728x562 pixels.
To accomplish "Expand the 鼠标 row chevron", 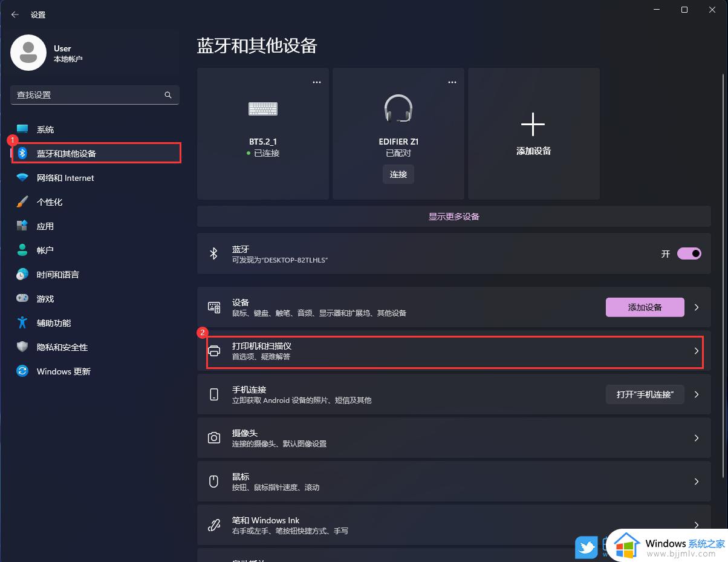I will [x=697, y=482].
